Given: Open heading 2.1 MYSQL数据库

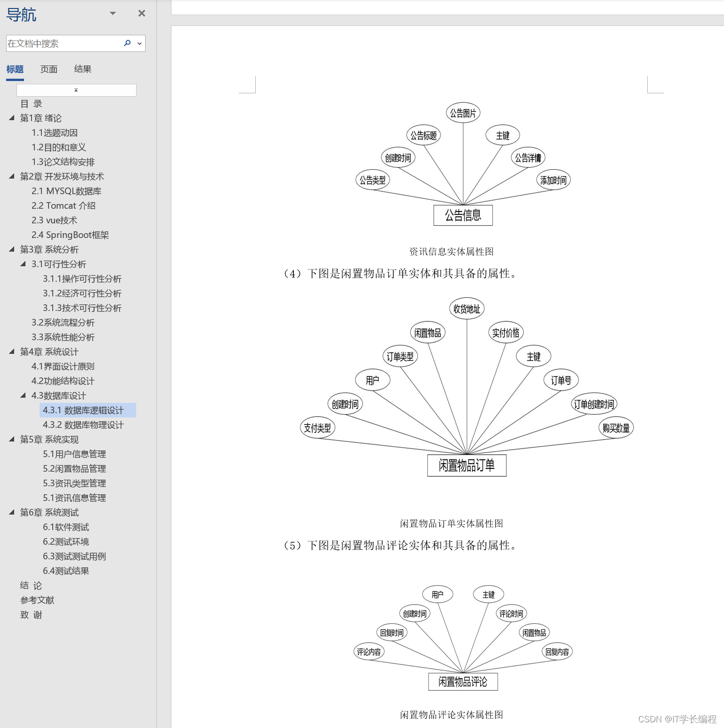Looking at the screenshot, I should [x=66, y=191].
